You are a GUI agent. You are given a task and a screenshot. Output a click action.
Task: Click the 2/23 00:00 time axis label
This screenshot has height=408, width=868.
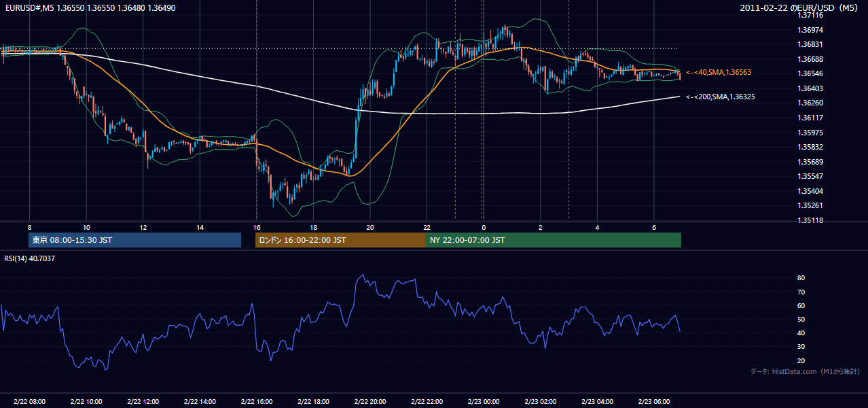coord(484,402)
